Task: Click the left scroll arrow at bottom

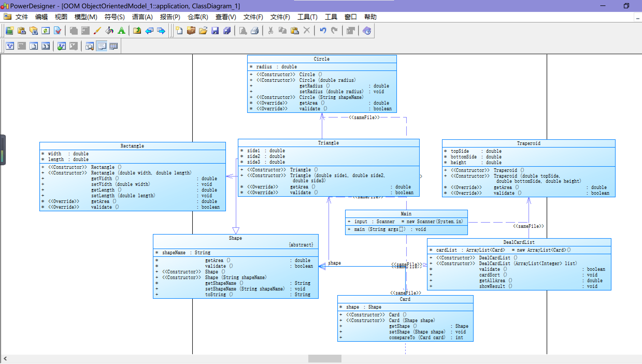Action: [x=5, y=359]
